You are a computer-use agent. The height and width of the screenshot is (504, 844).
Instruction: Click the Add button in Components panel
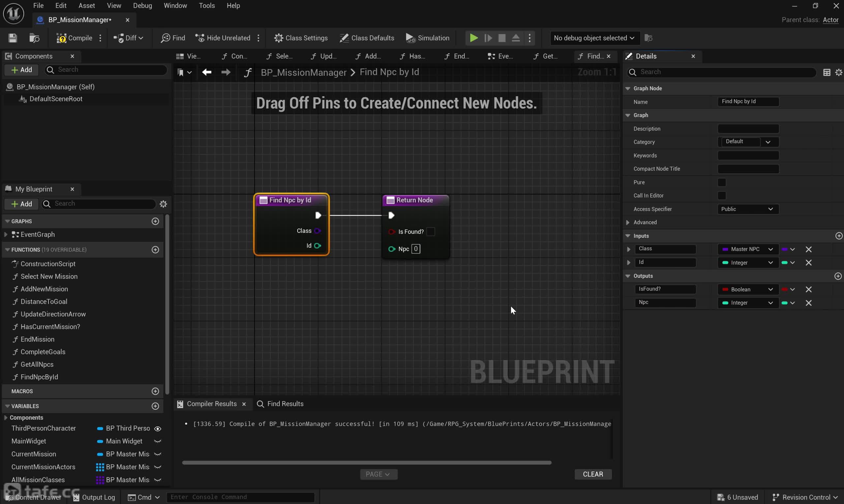(21, 70)
